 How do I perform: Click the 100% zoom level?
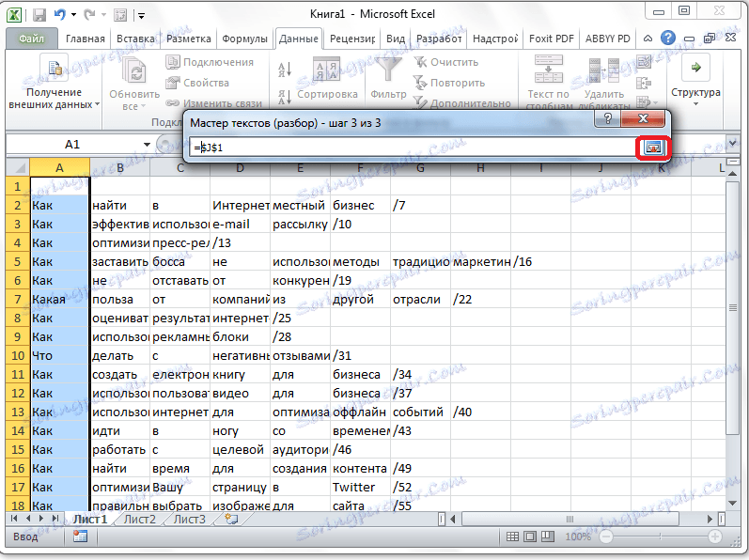point(578,537)
